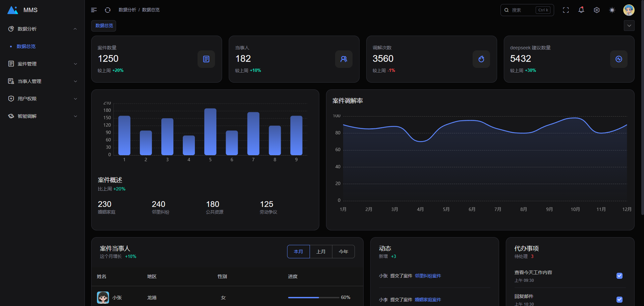Viewport: 644px width, 306px height.
Task: Uncheck the 查看今天工作内容 todo checkbox
Action: 620,276
